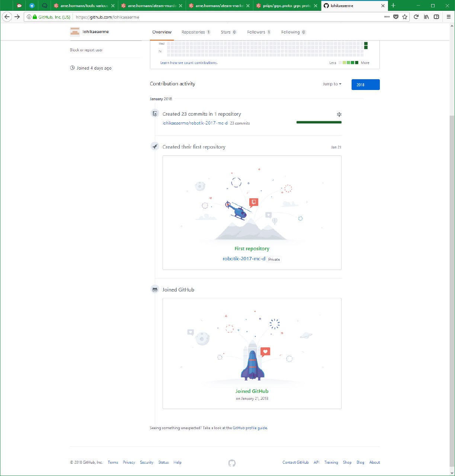Bookmark this page with star icon
This screenshot has height=476, width=455.
[404, 17]
